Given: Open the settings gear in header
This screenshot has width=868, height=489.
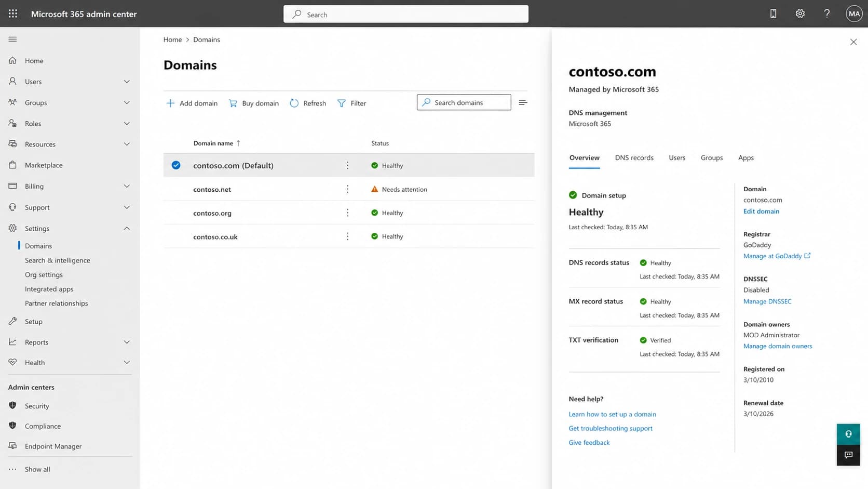Looking at the screenshot, I should (x=800, y=14).
